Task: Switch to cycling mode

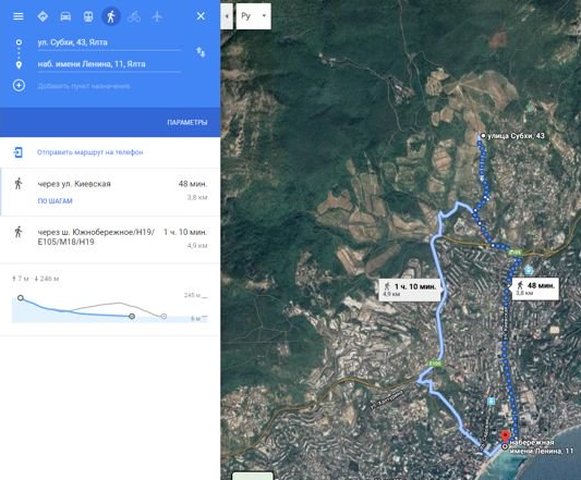Action: [134, 16]
